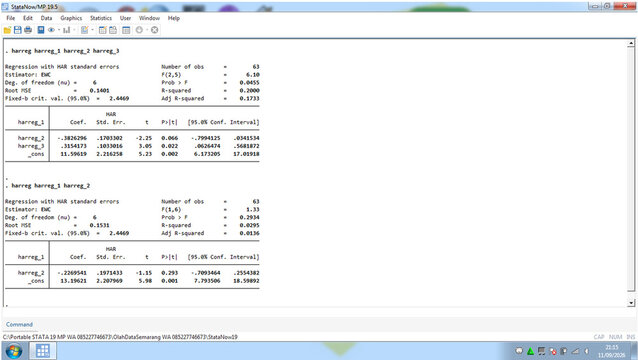This screenshot has width=638, height=360.
Task: Click the Print results toolbar icon
Action: (x=28, y=30)
